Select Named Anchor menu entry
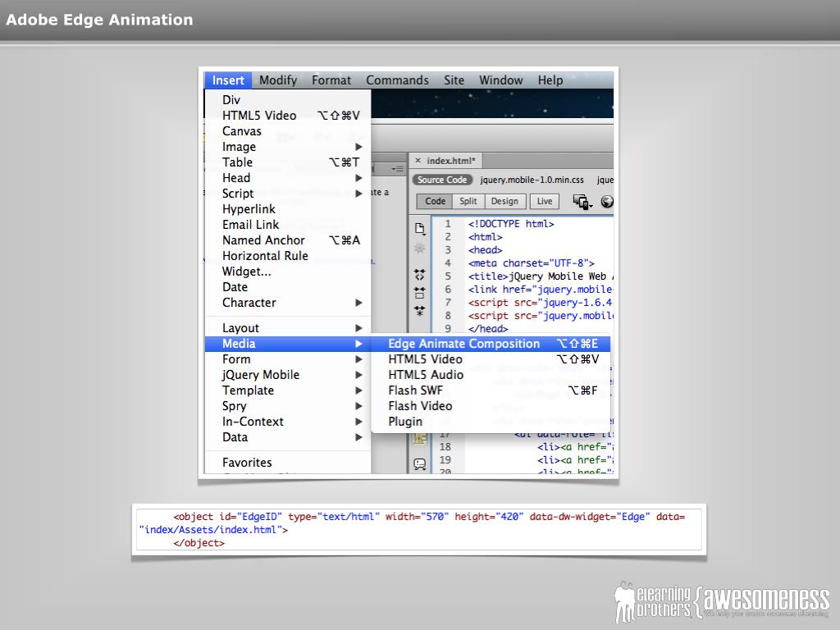 tap(288, 240)
